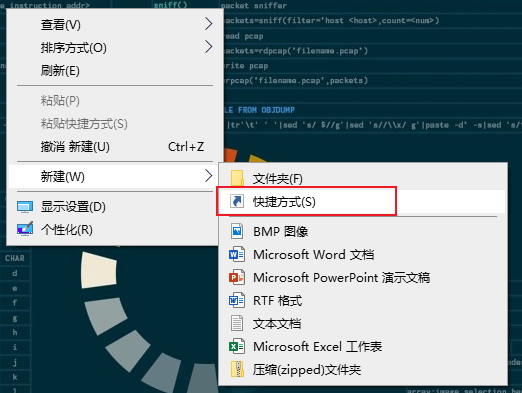This screenshot has height=393, width=522.
Task: Click the personalize icon beside 个性化(R)
Action: click(25, 229)
